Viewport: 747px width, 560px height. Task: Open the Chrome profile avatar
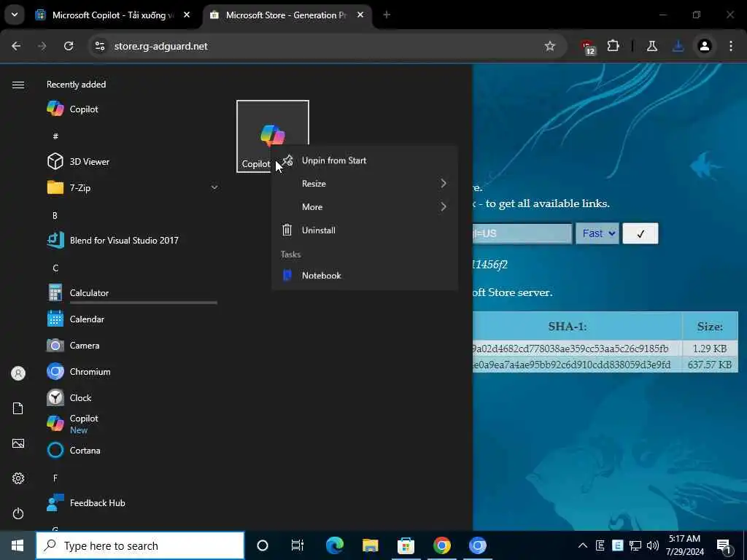click(x=705, y=46)
